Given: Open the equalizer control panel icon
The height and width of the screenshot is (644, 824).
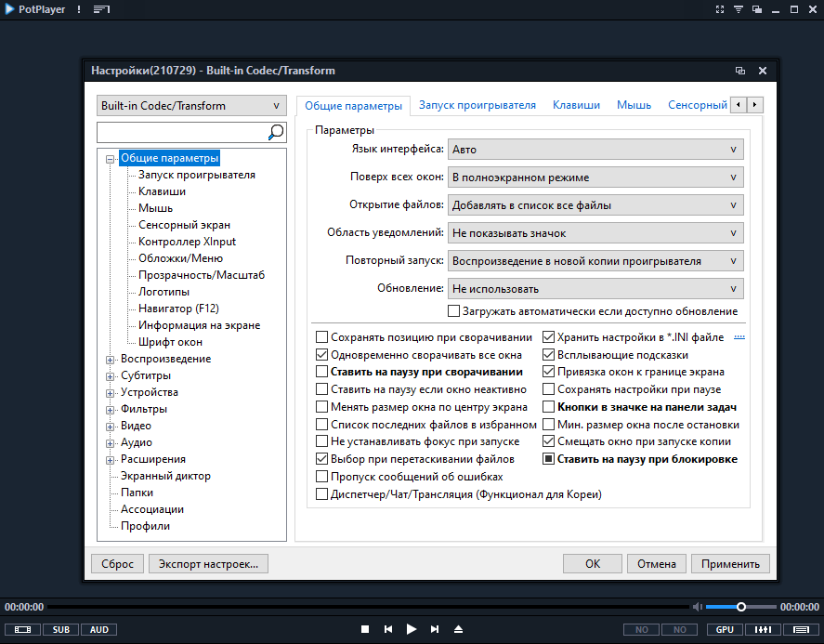Looking at the screenshot, I should pyautogui.click(x=763, y=630).
